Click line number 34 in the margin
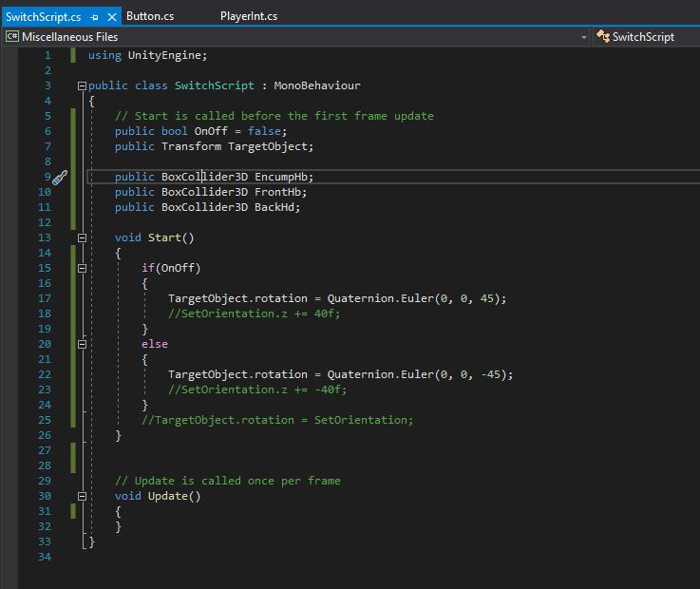The width and height of the screenshot is (700, 589). pos(45,557)
